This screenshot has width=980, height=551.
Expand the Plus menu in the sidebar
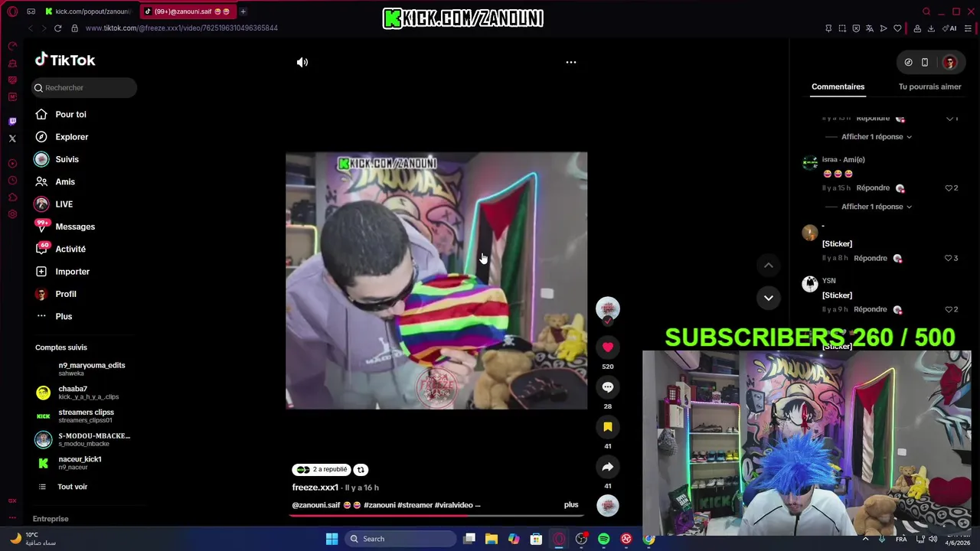click(x=64, y=317)
